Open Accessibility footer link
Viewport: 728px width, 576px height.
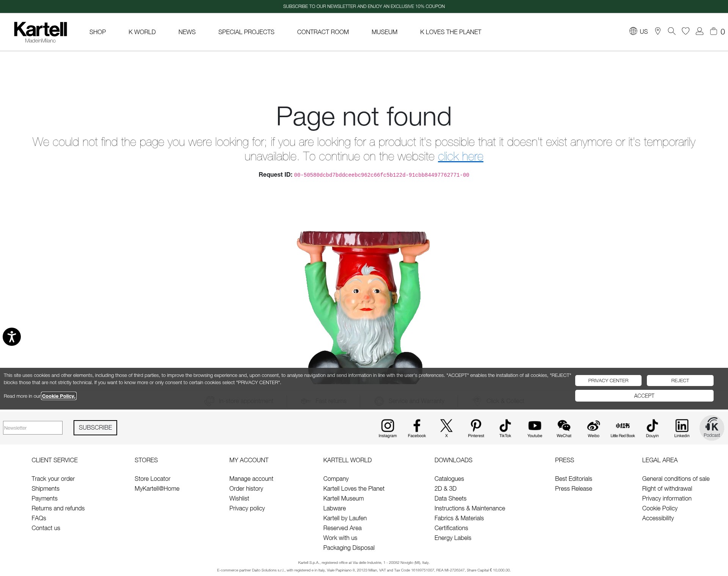pyautogui.click(x=658, y=518)
